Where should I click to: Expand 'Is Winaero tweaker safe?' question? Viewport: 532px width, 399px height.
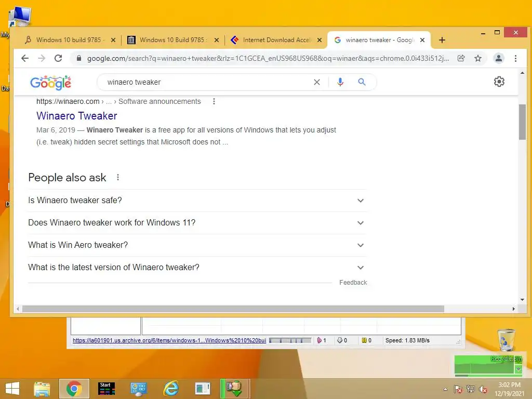[197, 201]
